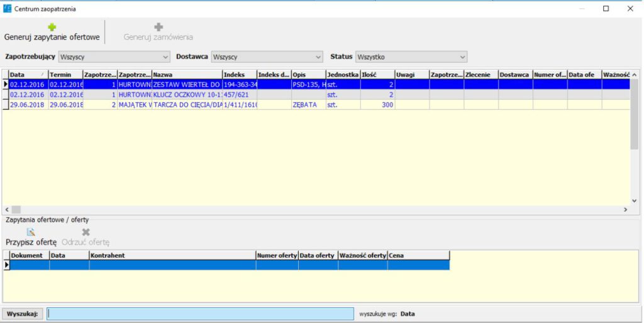Open the Zapotrzebujący dropdown

114,57
